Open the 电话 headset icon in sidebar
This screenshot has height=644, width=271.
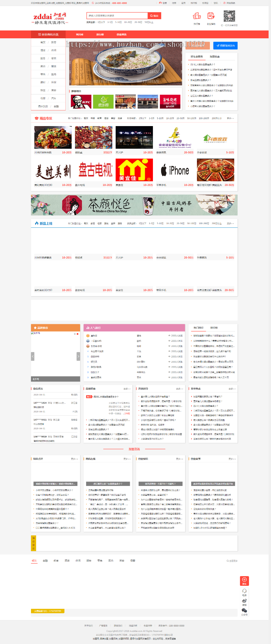pos(244,591)
